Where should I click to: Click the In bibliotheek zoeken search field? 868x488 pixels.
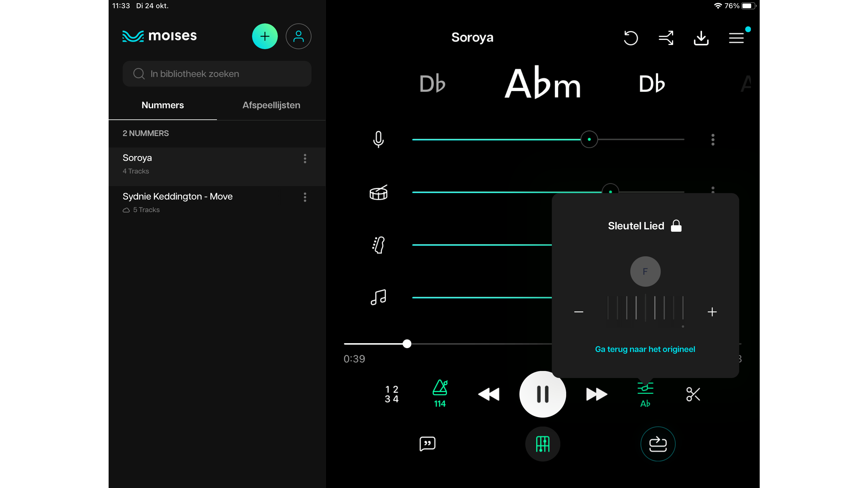[217, 74]
